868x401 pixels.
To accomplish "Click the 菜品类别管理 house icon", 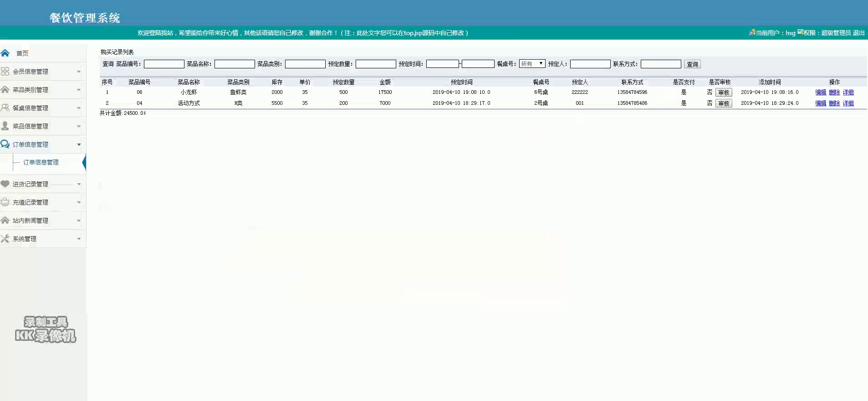I will click(x=5, y=89).
